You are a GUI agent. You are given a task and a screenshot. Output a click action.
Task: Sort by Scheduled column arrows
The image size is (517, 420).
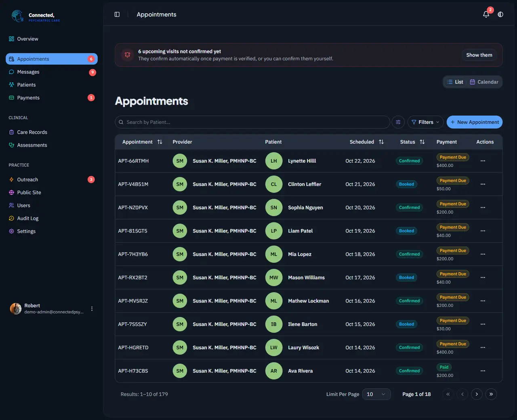(x=381, y=142)
